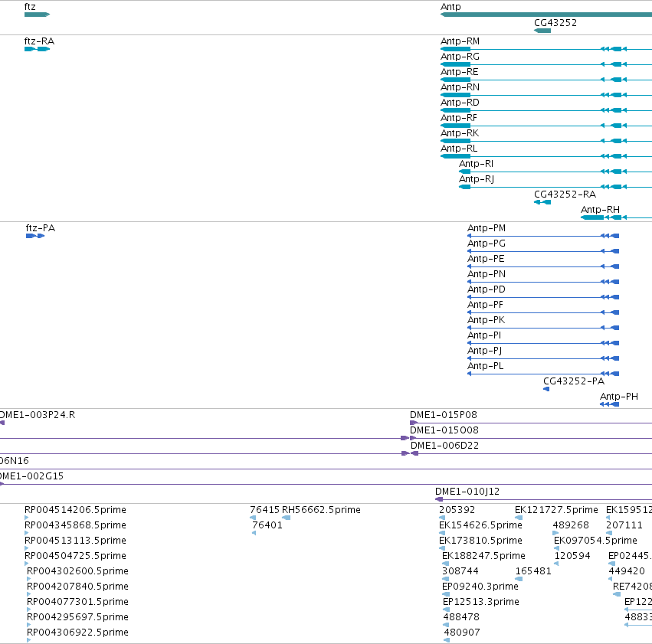Click the Antp-PI protein label
Screen dimensions: 652x644
point(484,335)
